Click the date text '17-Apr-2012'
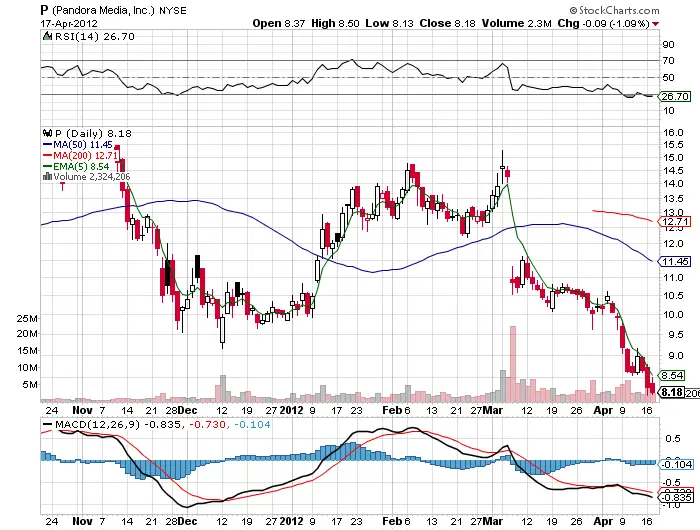This screenshot has width=700, height=530. pyautogui.click(x=69, y=23)
